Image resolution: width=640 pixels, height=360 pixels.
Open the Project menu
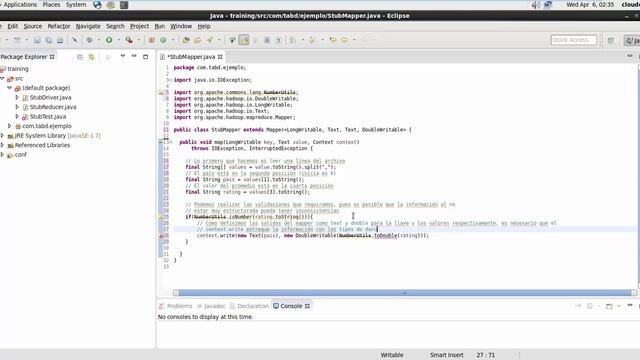click(140, 26)
